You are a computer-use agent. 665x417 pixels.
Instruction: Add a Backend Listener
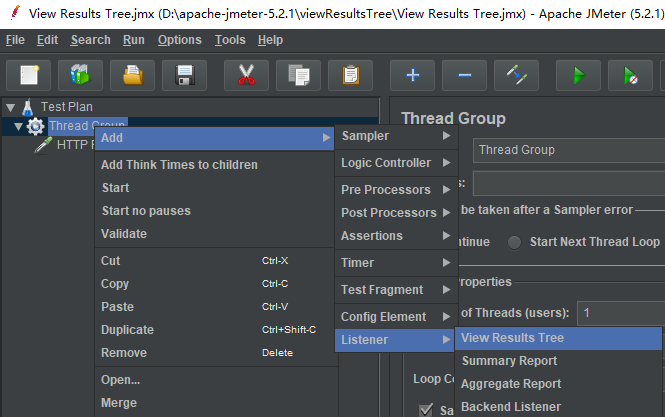(x=558, y=406)
